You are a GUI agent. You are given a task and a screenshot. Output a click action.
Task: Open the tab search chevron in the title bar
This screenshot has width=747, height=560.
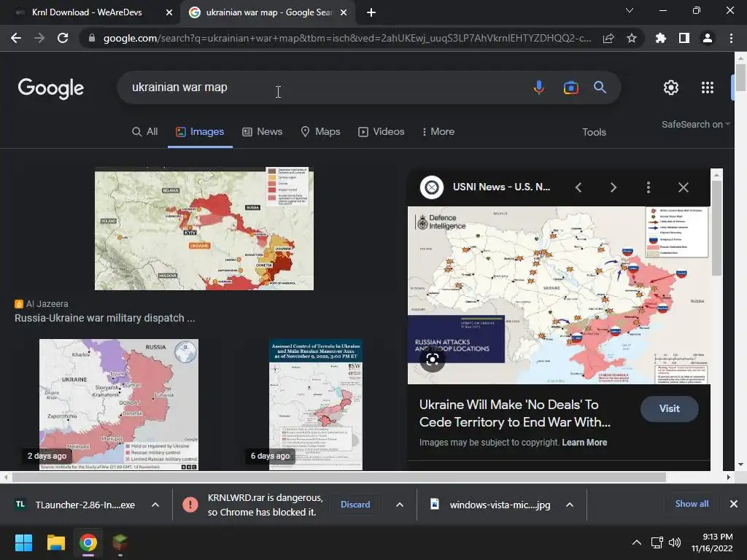click(630, 10)
